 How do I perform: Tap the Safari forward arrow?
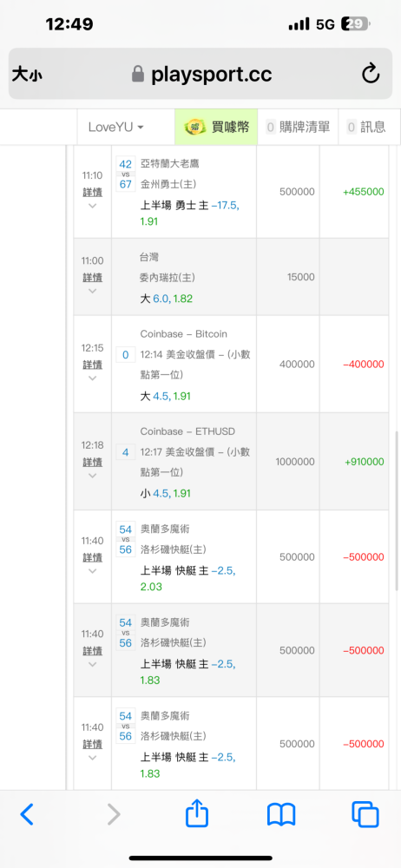tap(114, 814)
